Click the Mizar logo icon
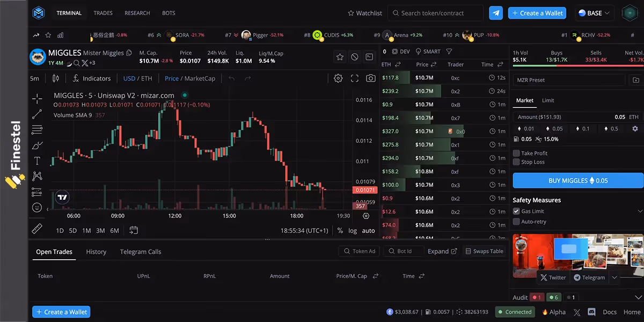 pos(39,13)
